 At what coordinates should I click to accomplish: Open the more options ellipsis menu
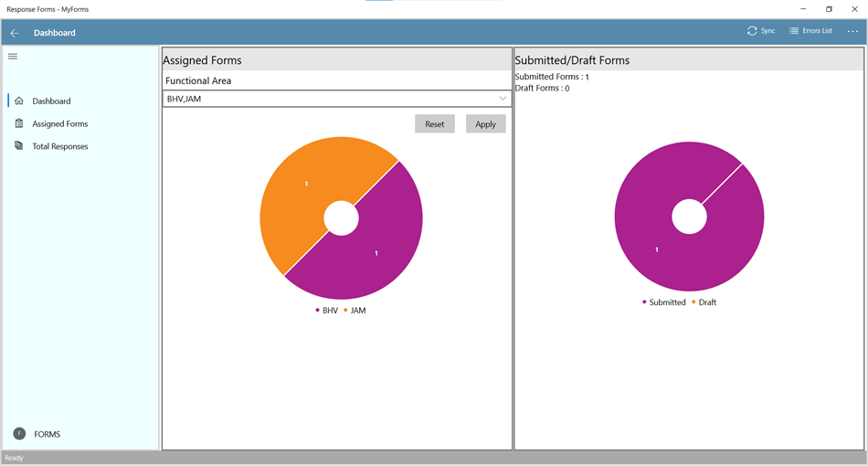click(x=852, y=32)
